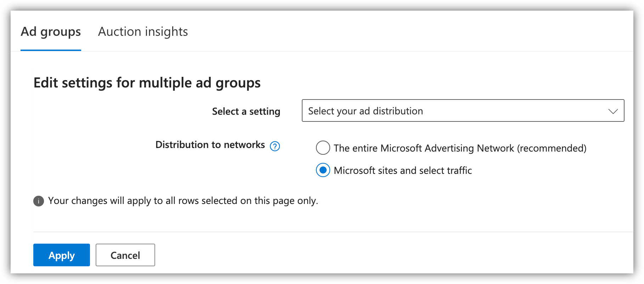Open the Ad groups tab
Image resolution: width=644 pixels, height=284 pixels.
coord(51,32)
